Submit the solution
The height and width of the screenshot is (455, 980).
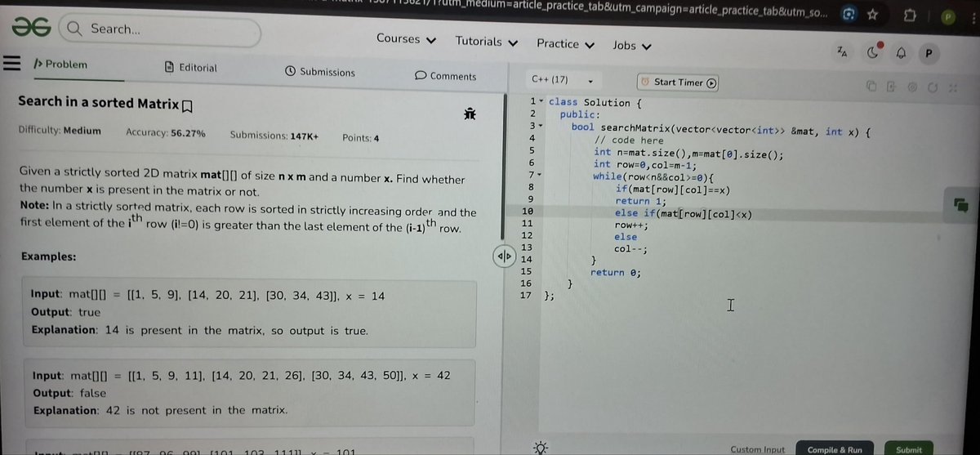909,449
